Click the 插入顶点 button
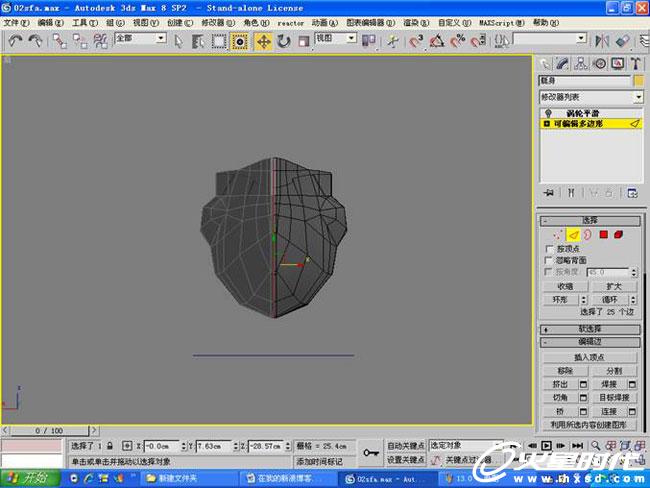 589,357
